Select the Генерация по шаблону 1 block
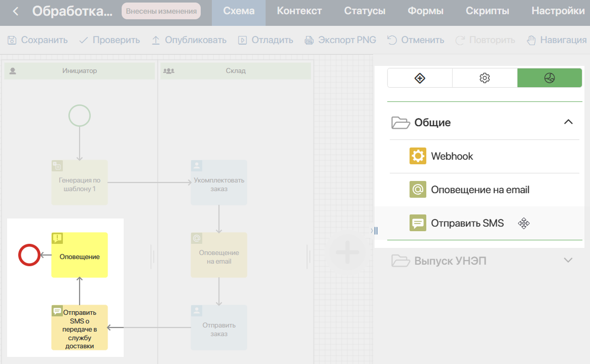 pos(80,183)
